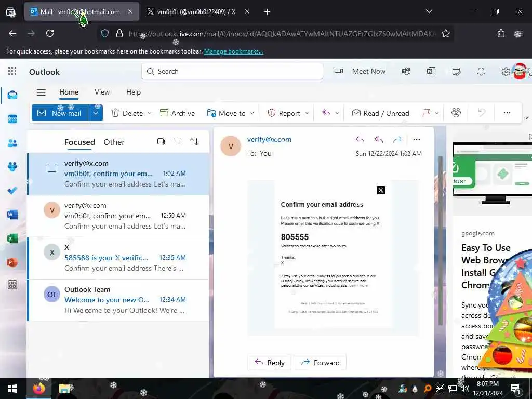Click the Delete button
Image resolution: width=532 pixels, height=399 pixels.
pyautogui.click(x=127, y=113)
